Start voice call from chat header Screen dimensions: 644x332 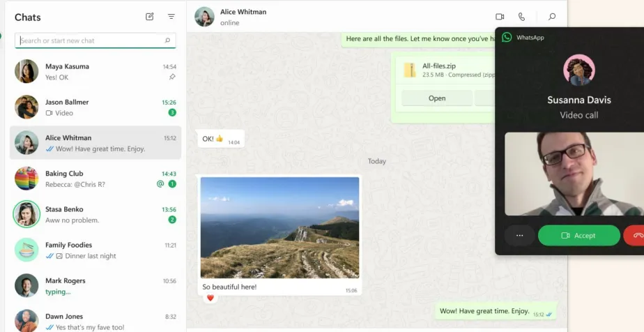point(521,17)
